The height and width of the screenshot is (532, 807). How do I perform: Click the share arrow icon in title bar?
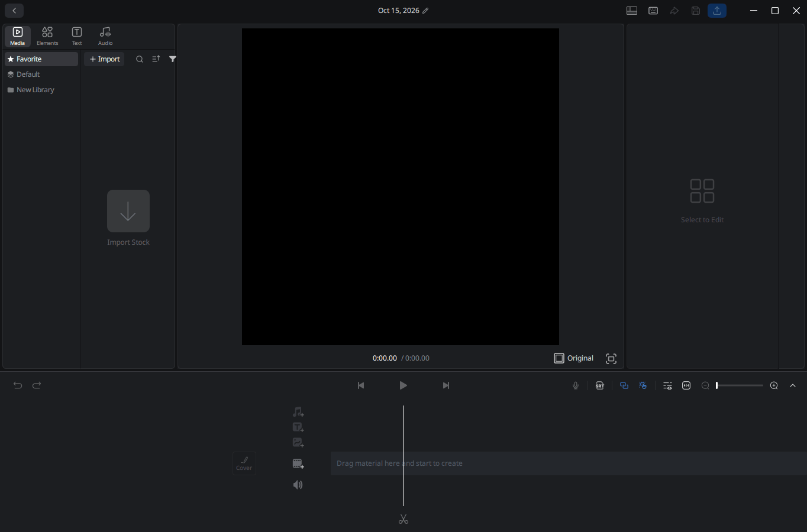pyautogui.click(x=674, y=11)
